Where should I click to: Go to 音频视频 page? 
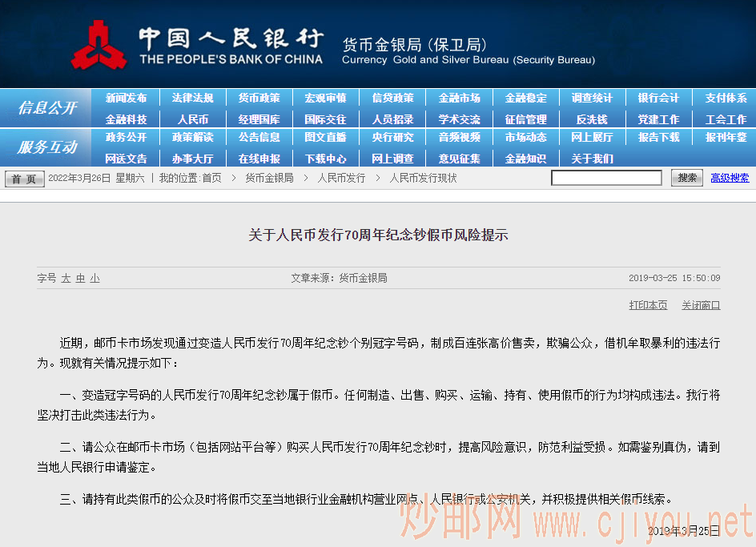coord(459,137)
